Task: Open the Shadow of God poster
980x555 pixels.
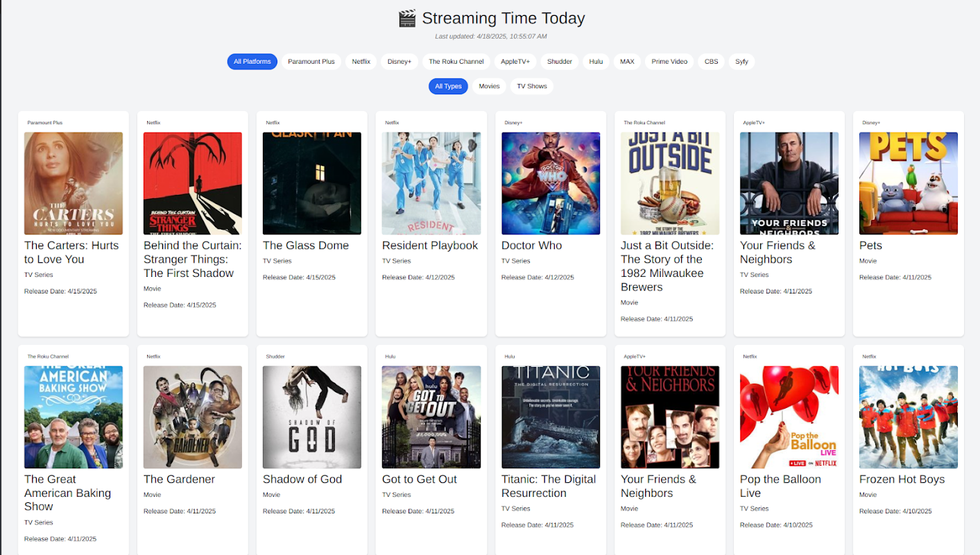Action: (x=312, y=418)
